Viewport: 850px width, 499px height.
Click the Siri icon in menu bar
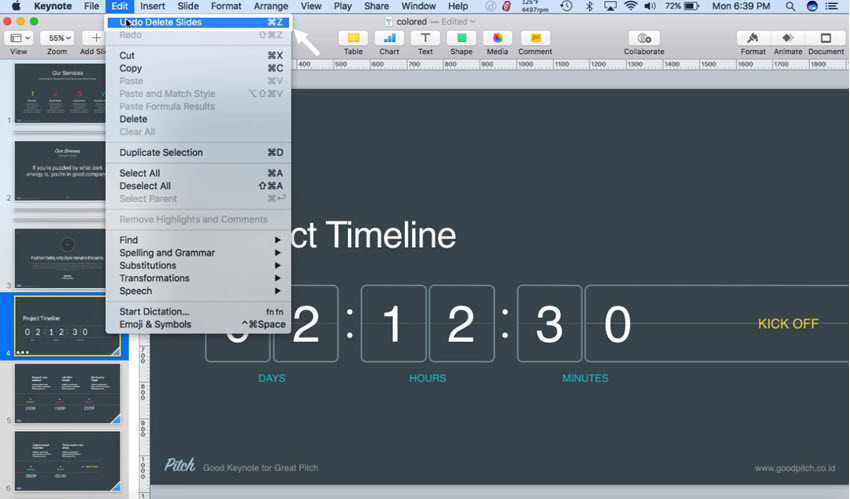click(x=812, y=6)
